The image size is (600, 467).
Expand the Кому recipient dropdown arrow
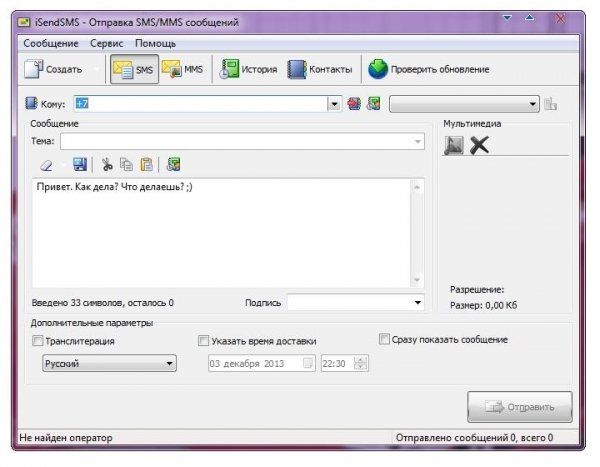[x=334, y=104]
